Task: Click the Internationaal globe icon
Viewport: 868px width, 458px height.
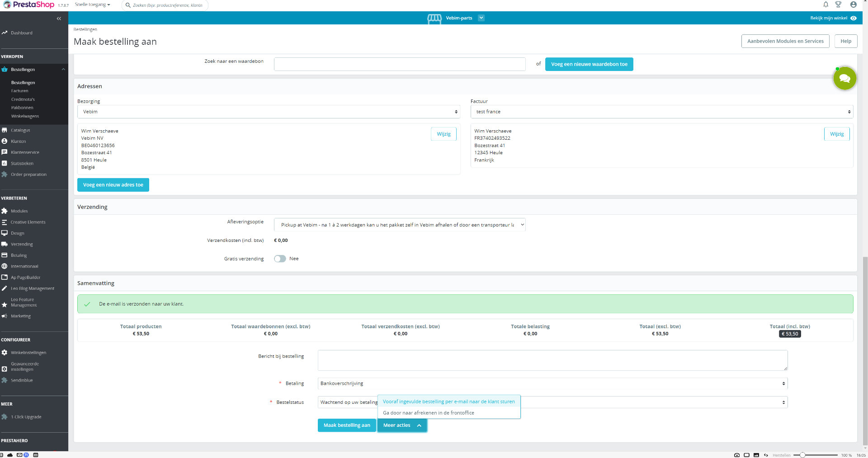Action: coord(5,266)
